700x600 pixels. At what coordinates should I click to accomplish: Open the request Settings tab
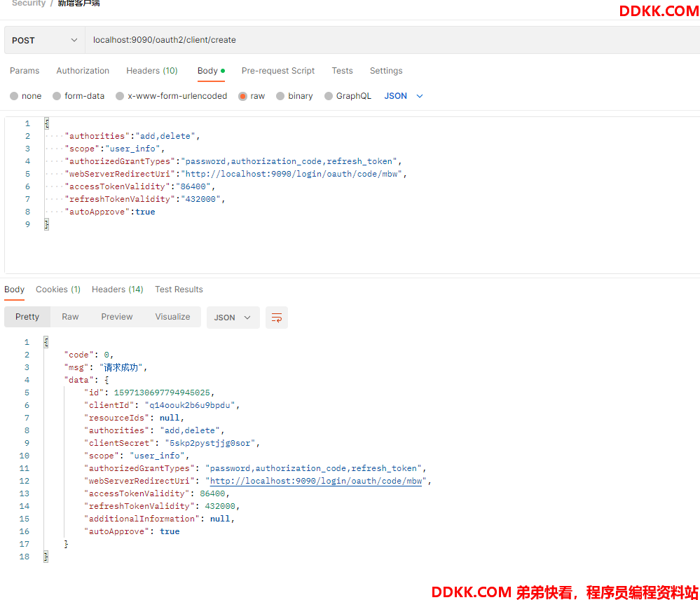coord(386,71)
